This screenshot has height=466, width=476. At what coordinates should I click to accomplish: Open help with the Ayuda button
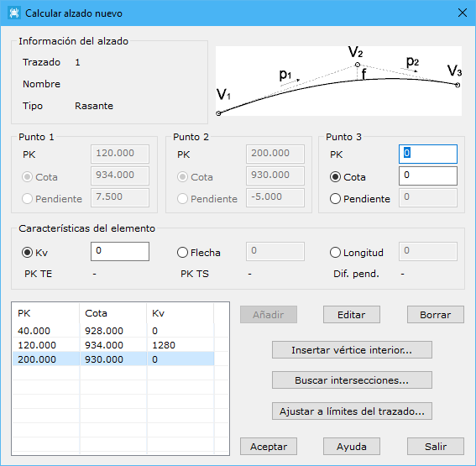coord(352,446)
